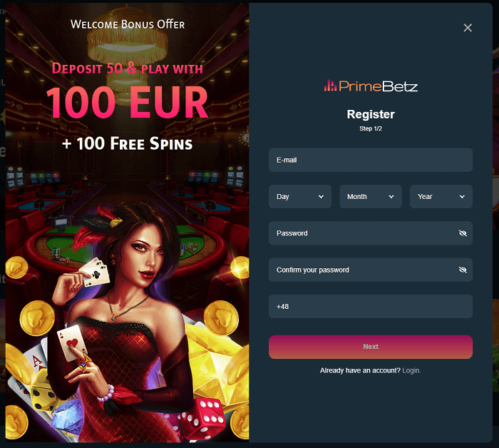This screenshot has height=448, width=499.
Task: Click the Month dropdown chevron arrow
Action: (391, 197)
